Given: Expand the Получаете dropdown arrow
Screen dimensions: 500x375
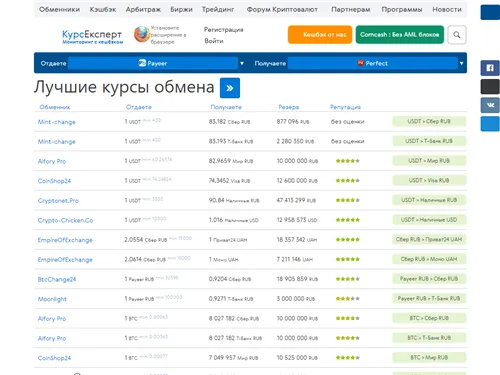Looking at the screenshot, I should tap(462, 63).
